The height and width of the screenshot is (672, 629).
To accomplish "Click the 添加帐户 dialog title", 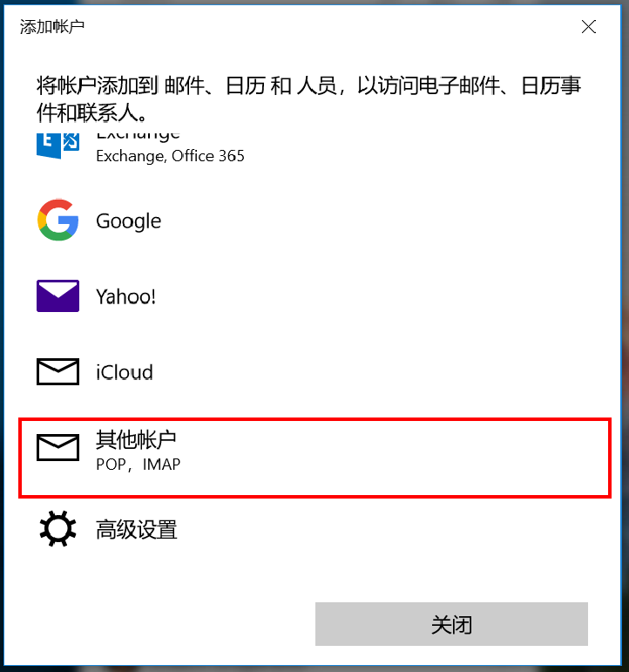I will 52,26.
